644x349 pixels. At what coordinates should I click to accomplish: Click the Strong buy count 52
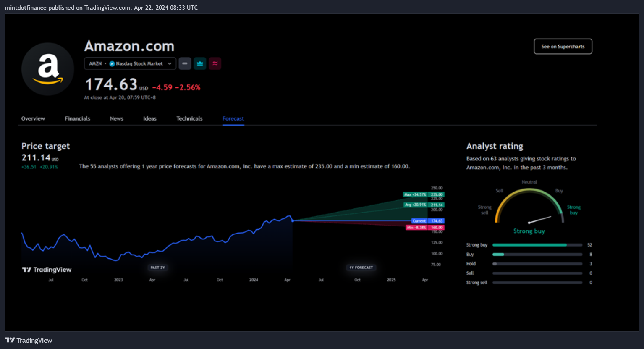[x=589, y=245]
